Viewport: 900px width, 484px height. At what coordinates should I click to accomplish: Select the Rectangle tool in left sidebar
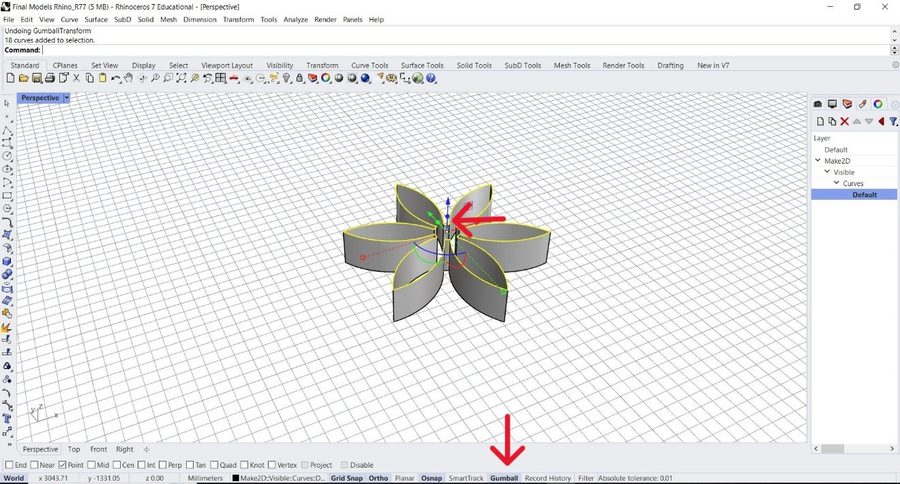coord(7,196)
